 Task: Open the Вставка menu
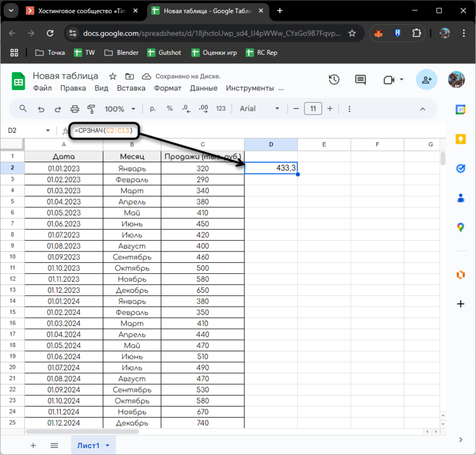pos(131,88)
